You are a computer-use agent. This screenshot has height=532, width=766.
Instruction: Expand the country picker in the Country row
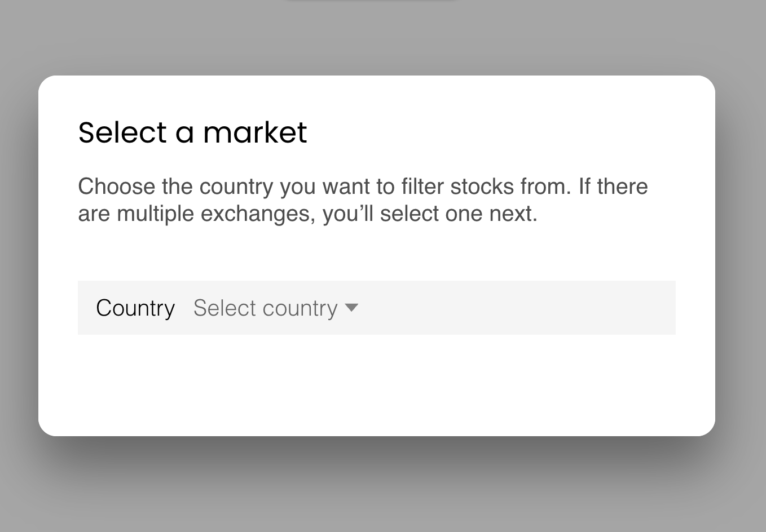[x=265, y=308]
